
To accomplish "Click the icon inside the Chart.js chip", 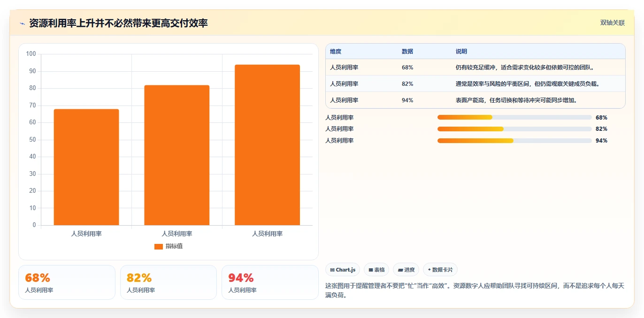I will 332,270.
